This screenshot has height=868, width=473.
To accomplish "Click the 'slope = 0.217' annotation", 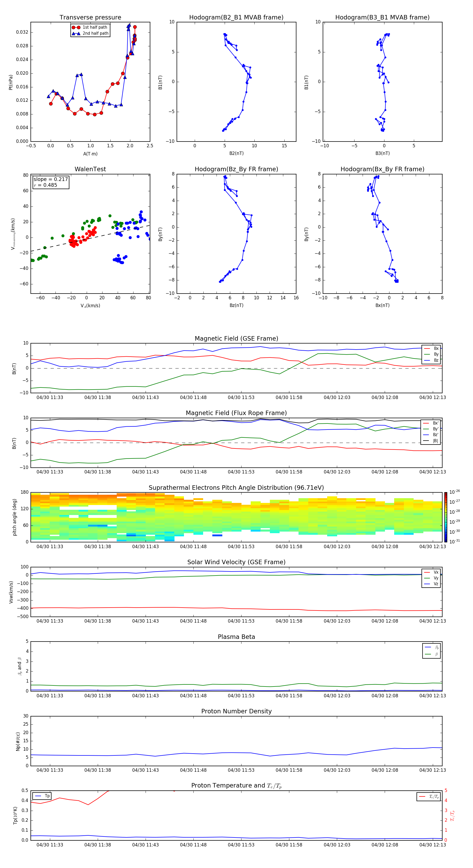I will [51, 179].
